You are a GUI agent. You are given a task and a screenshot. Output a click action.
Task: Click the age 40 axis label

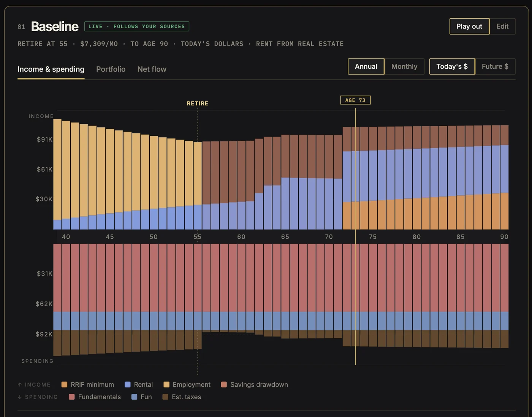pyautogui.click(x=66, y=237)
